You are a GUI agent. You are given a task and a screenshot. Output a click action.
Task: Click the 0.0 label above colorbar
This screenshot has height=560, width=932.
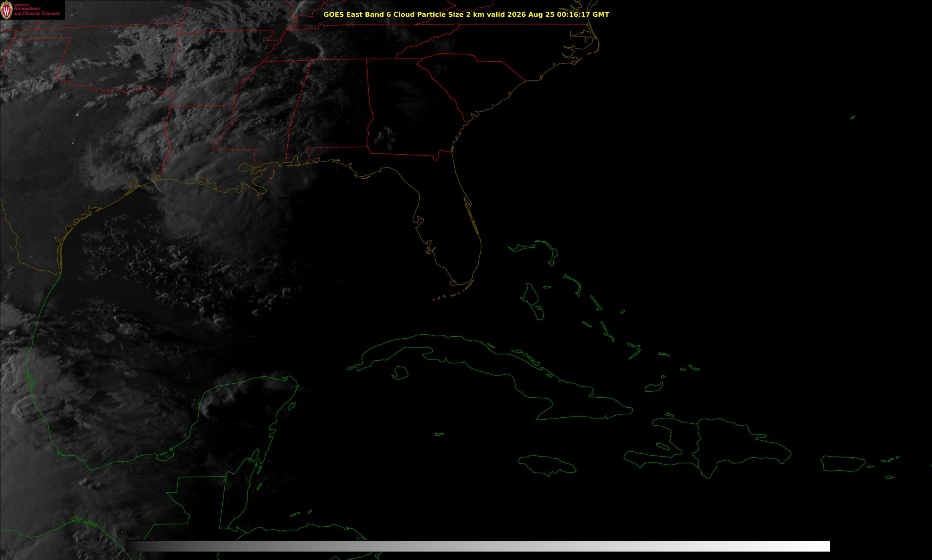click(125, 532)
